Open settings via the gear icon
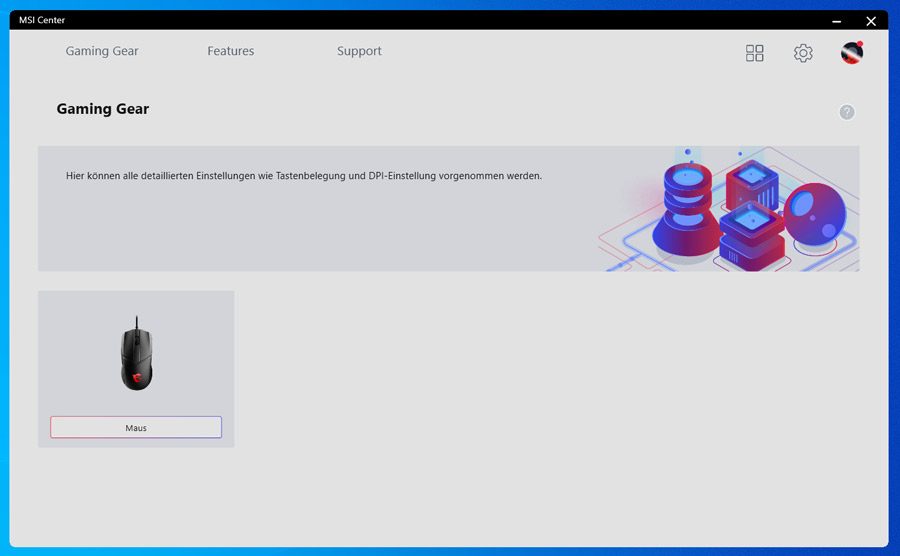The height and width of the screenshot is (556, 900). pos(803,53)
